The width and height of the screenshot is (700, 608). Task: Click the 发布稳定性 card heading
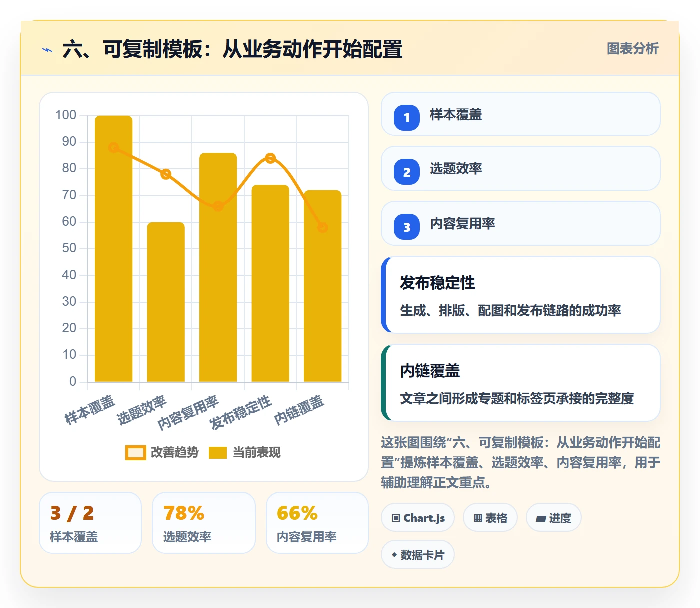pos(437,283)
